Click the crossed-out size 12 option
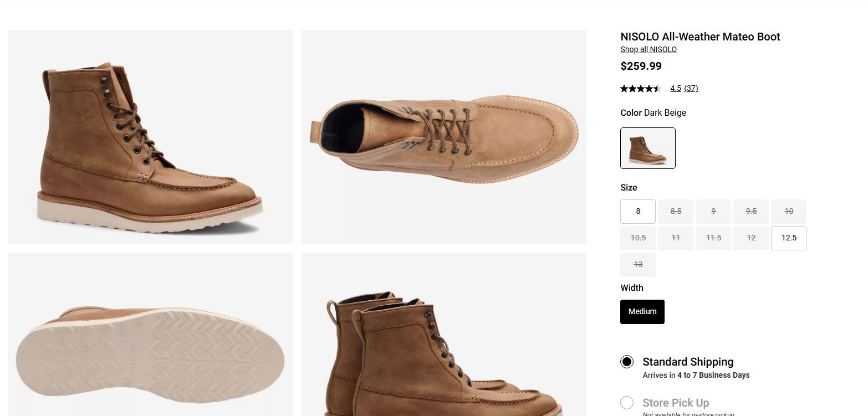The image size is (868, 416). pyautogui.click(x=751, y=238)
